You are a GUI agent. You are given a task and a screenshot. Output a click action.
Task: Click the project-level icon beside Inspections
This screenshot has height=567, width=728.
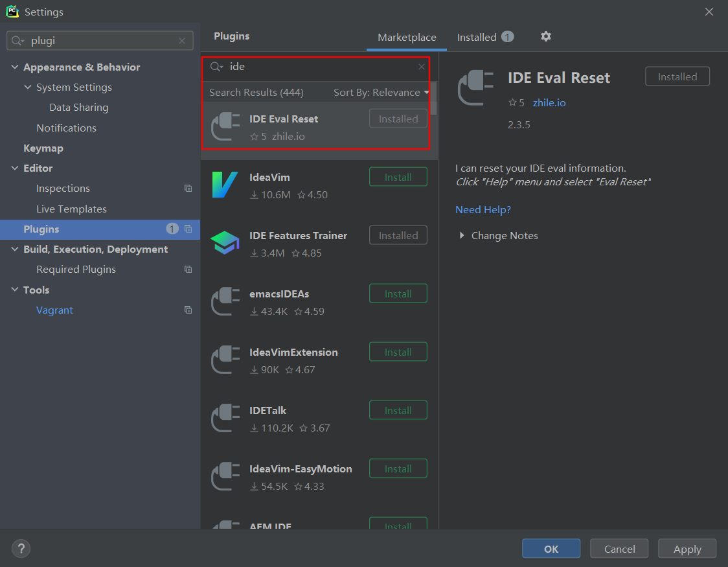pos(188,188)
